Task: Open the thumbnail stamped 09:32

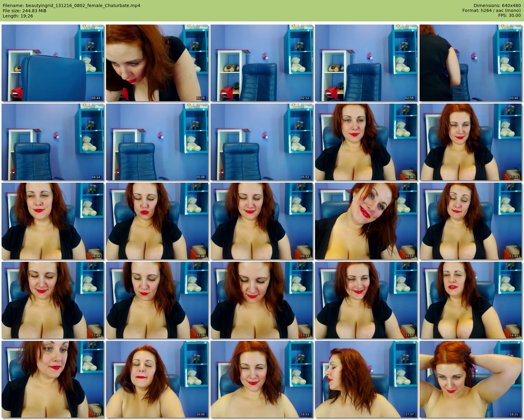Action: pos(262,221)
